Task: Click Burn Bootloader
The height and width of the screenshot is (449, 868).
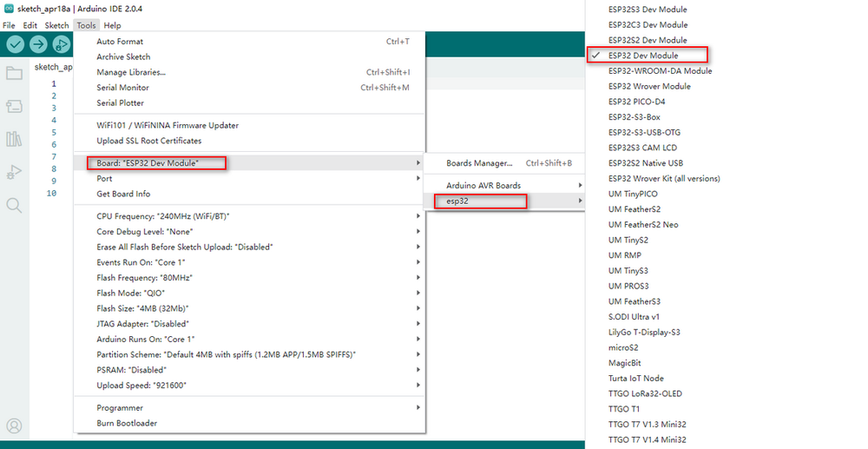Action: [250, 424]
